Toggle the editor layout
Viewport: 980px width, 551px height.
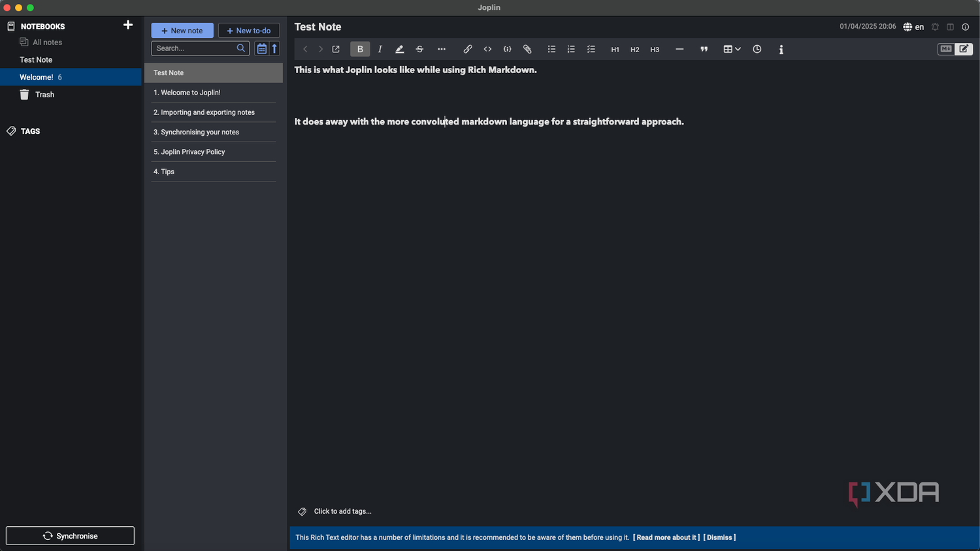pos(951,27)
